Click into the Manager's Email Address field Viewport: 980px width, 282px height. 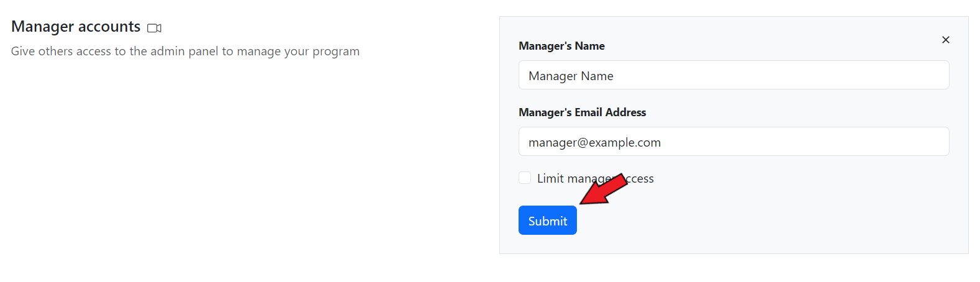coord(733,142)
